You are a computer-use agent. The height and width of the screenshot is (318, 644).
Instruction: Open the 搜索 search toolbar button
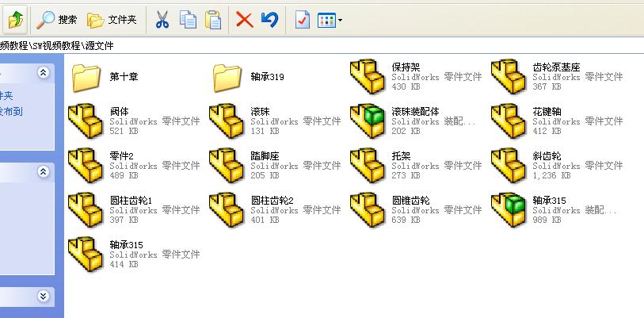56,19
